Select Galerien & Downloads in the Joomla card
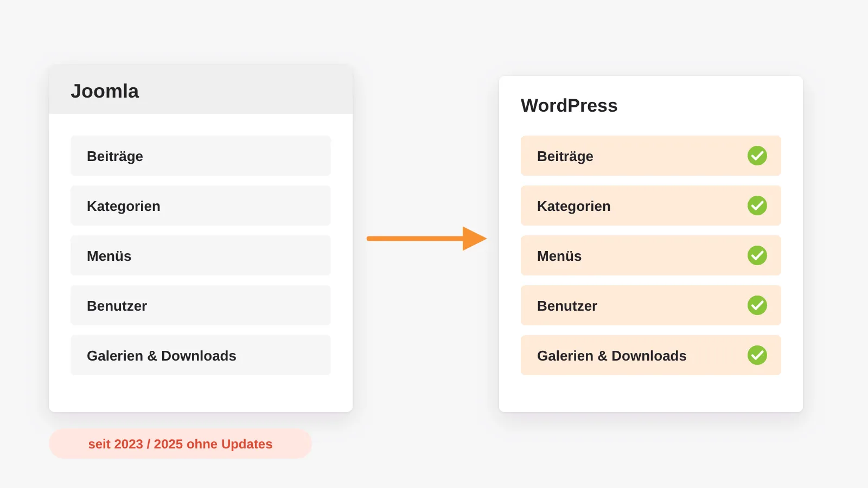This screenshot has height=488, width=868. pyautogui.click(x=201, y=355)
